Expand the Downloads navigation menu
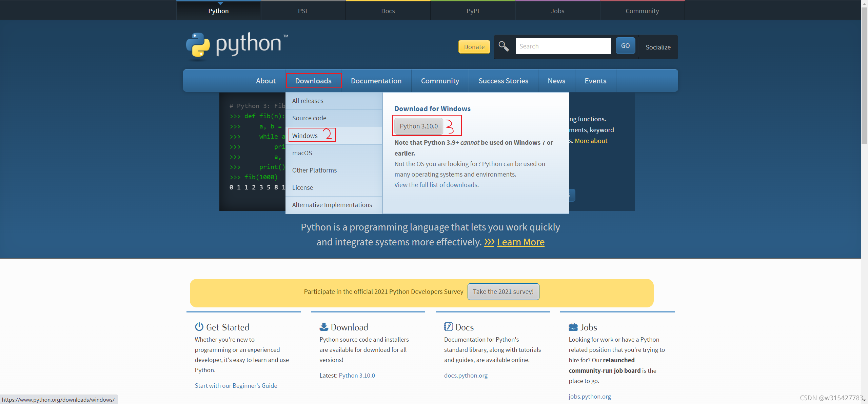868x404 pixels. [313, 81]
